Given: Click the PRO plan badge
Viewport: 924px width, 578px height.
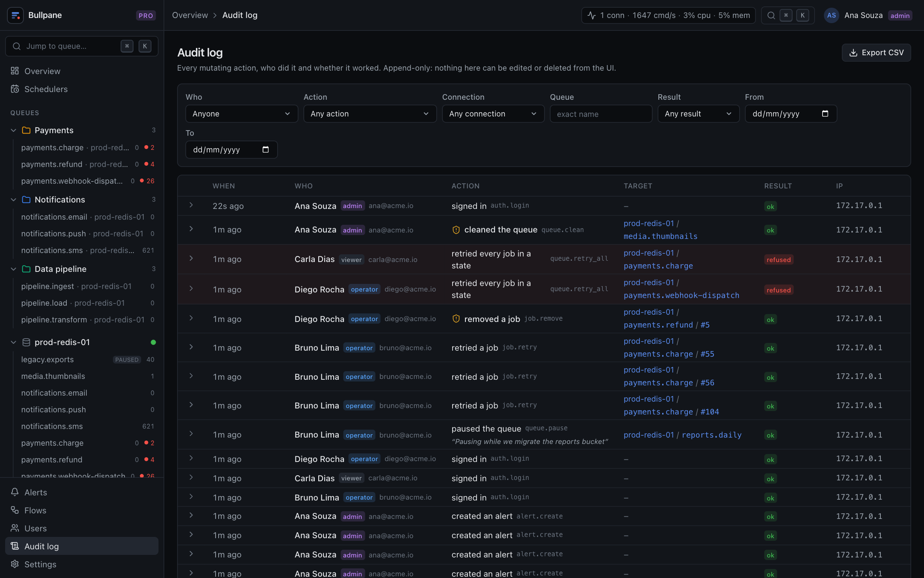Looking at the screenshot, I should (x=146, y=15).
